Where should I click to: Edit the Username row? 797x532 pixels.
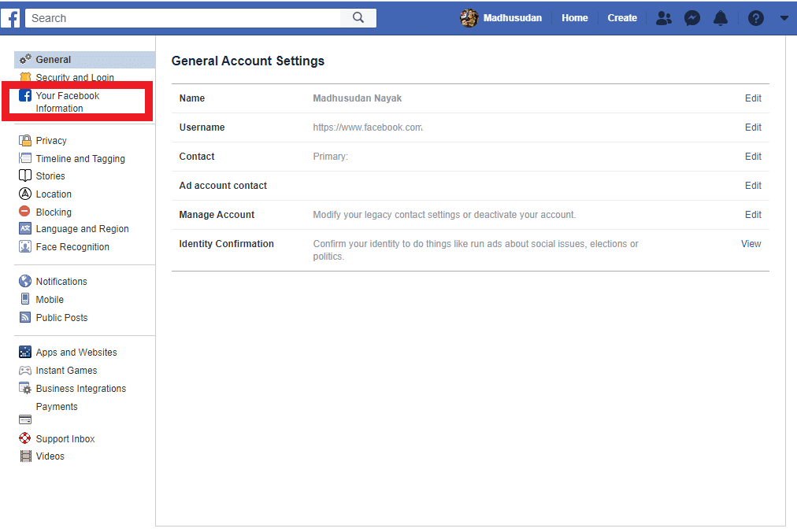(x=753, y=127)
